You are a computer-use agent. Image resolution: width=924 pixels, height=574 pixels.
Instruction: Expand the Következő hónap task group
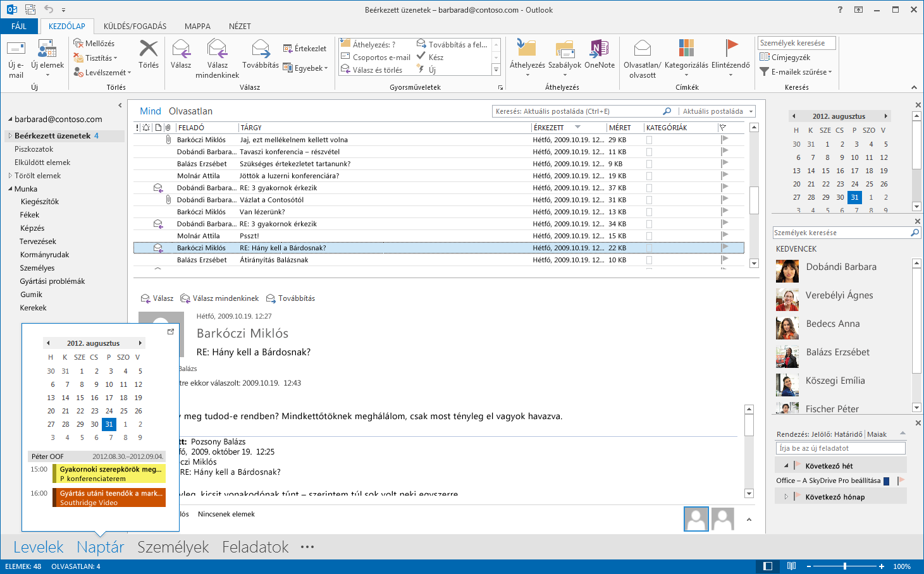(x=786, y=497)
